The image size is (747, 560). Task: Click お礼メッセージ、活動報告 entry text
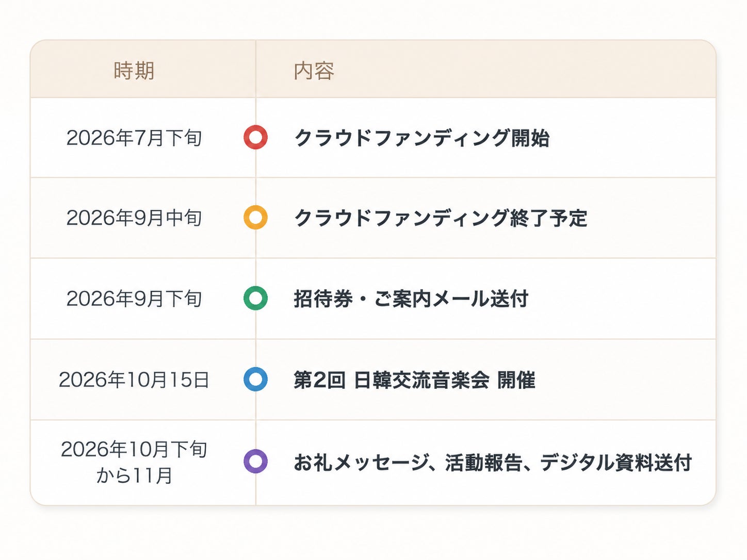click(493, 462)
